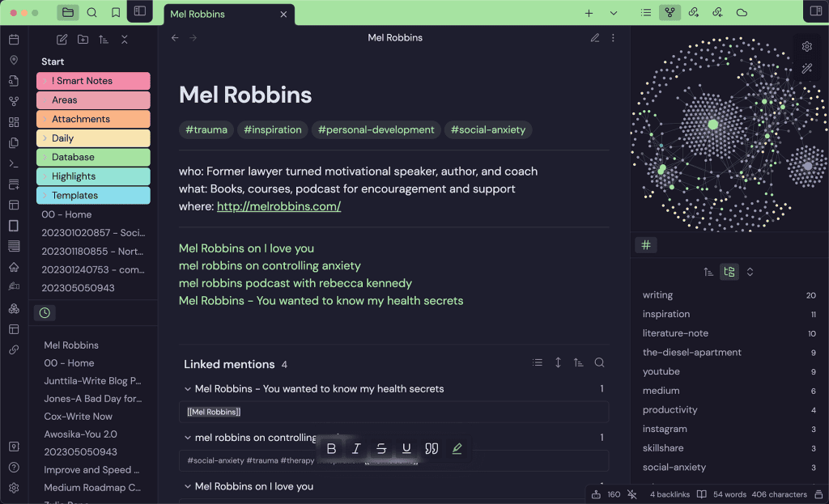The height and width of the screenshot is (504, 829).
Task: Toggle strikethrough in the formatting popup
Action: point(381,448)
